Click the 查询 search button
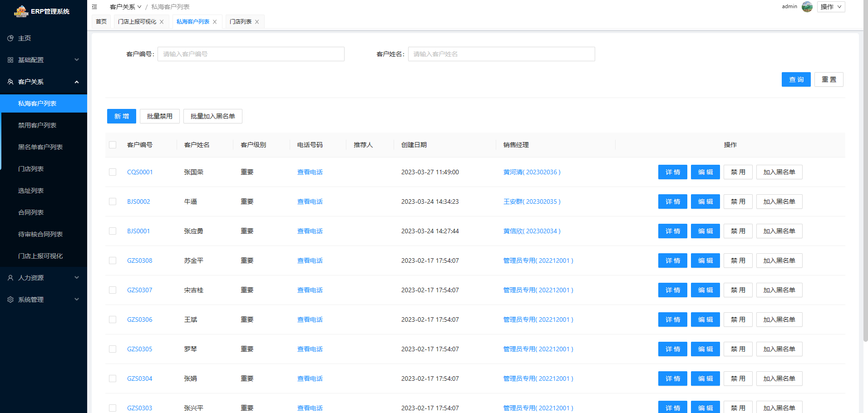Viewport: 868px width, 413px height. click(x=796, y=79)
